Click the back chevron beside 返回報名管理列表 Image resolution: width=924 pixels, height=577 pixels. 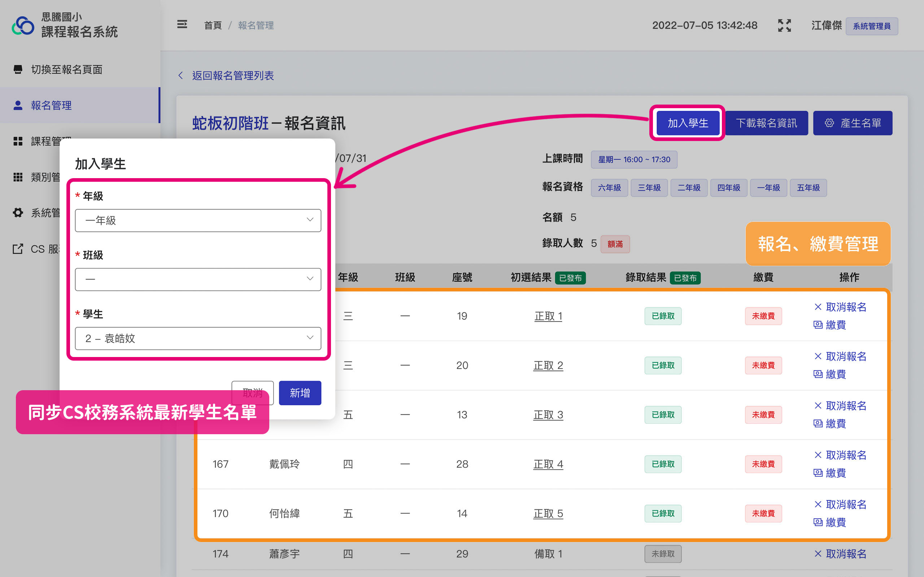pos(181,76)
